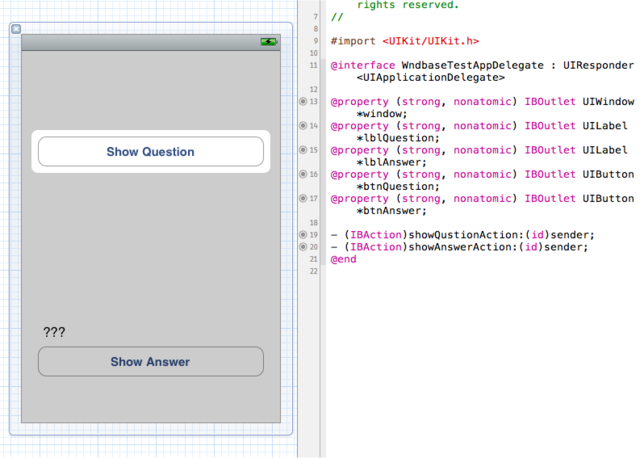Click the @interface keyword
This screenshot has width=640, height=458.
tap(363, 65)
